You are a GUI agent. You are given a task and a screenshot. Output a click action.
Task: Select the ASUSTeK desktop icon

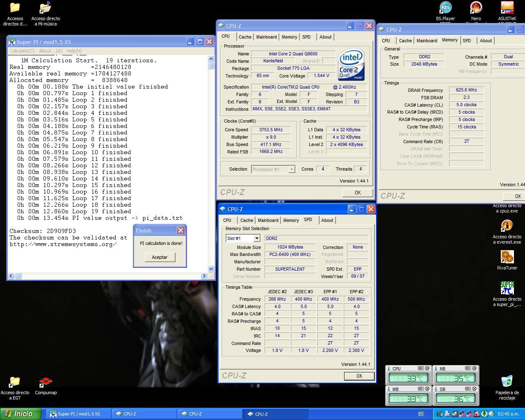507,8
